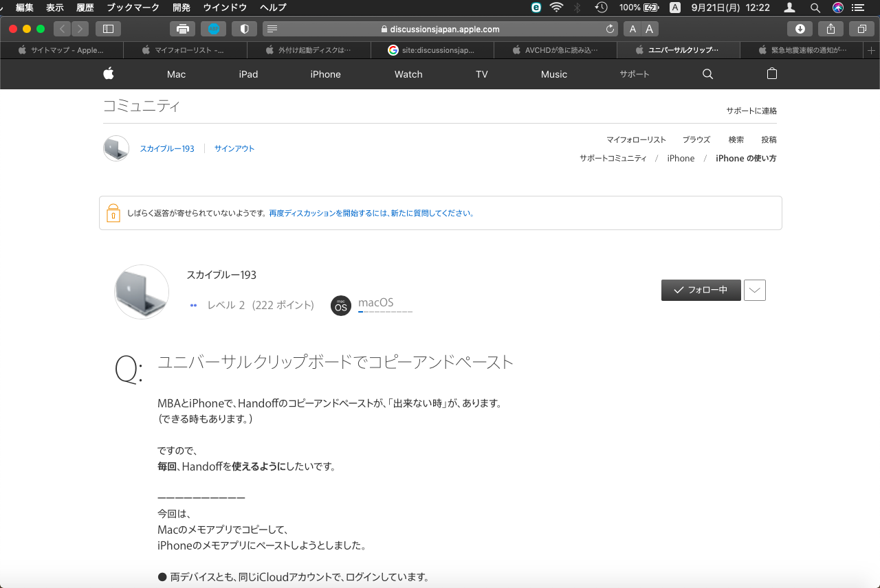Click the 投稿 link
880x588 pixels.
[769, 139]
